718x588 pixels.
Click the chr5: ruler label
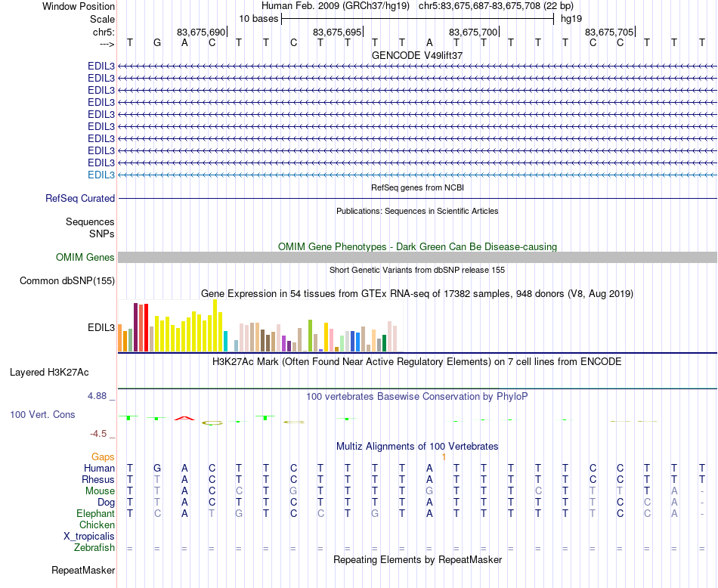pyautogui.click(x=104, y=32)
